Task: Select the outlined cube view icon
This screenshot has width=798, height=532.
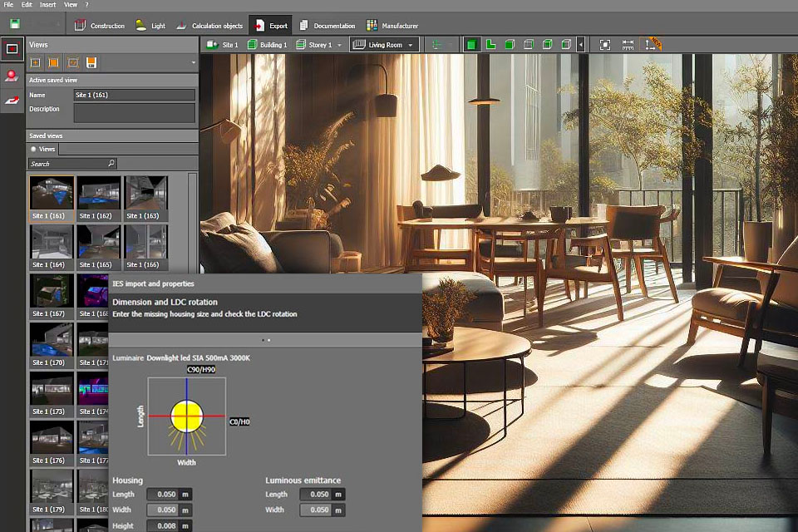Action: (x=529, y=45)
